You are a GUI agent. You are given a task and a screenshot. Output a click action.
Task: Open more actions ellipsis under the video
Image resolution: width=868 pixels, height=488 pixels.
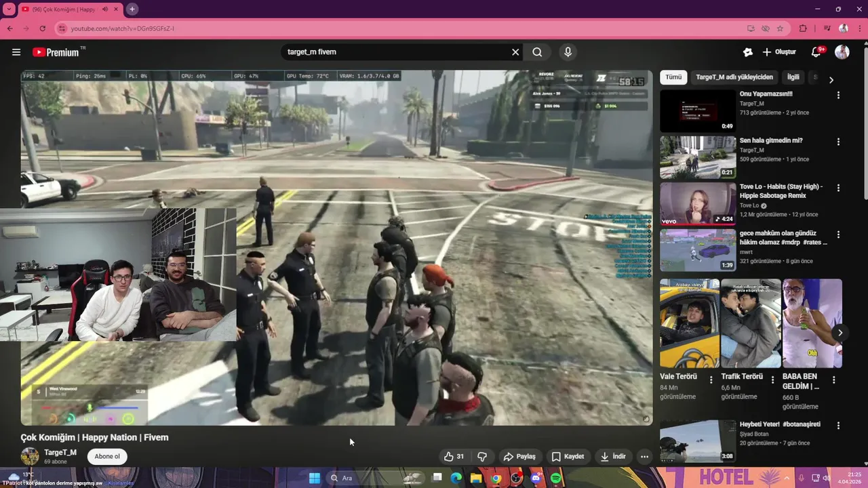[x=644, y=456]
